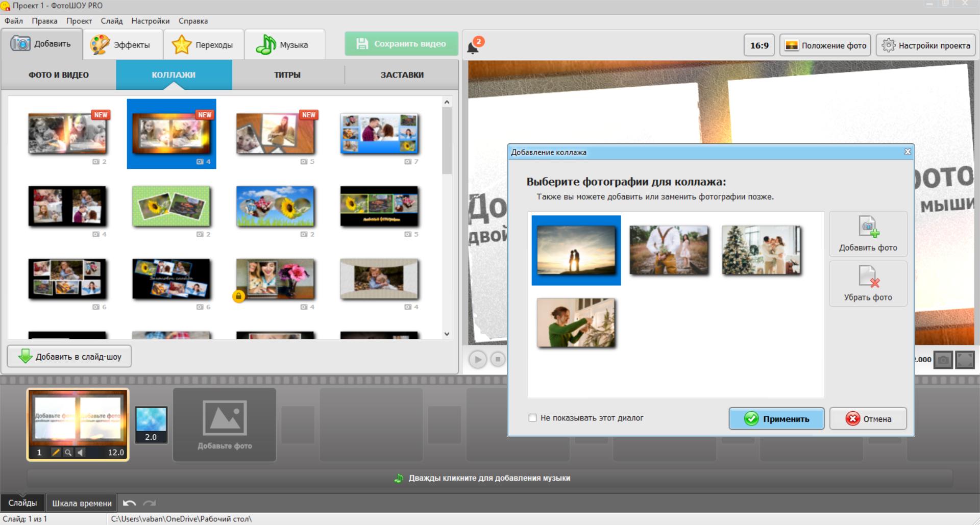This screenshot has height=525, width=980.
Task: Click the speaker icon on slide 1
Action: click(x=80, y=453)
